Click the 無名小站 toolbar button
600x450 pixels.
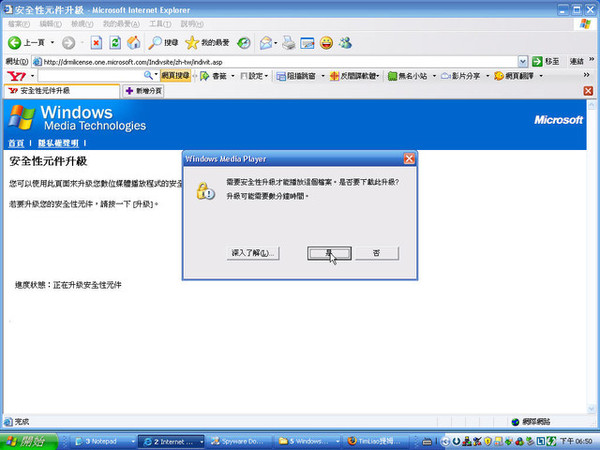click(408, 76)
